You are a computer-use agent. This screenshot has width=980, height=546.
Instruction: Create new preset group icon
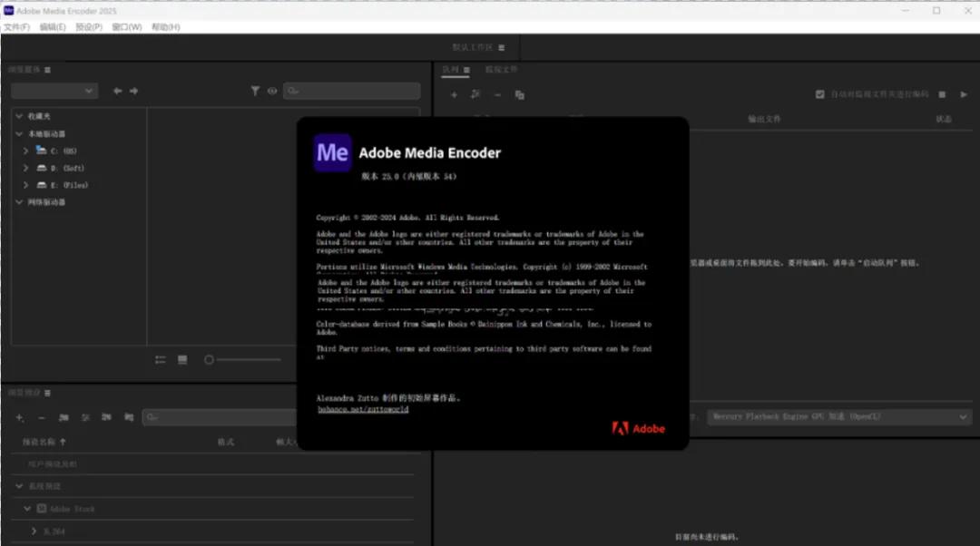[x=64, y=417]
